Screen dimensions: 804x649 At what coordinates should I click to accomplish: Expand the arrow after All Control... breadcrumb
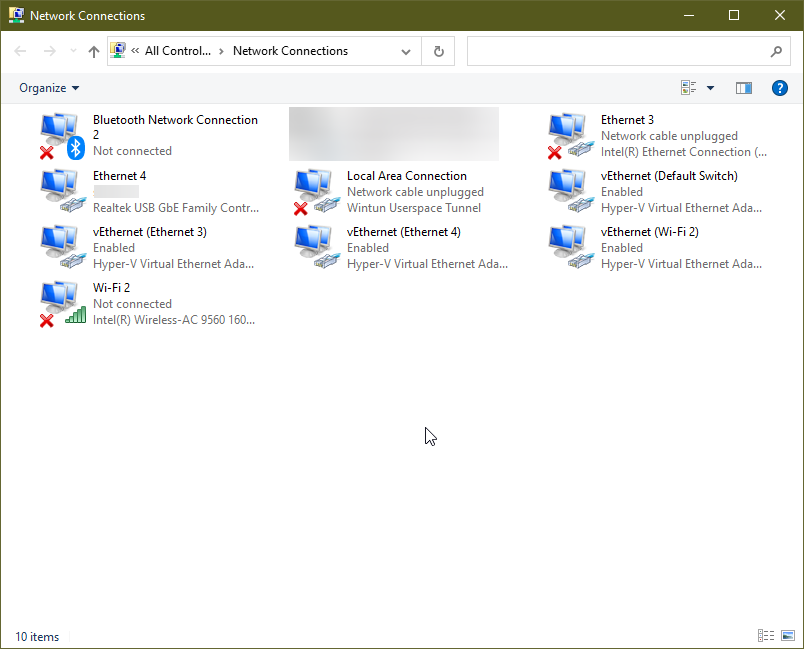pyautogui.click(x=222, y=51)
